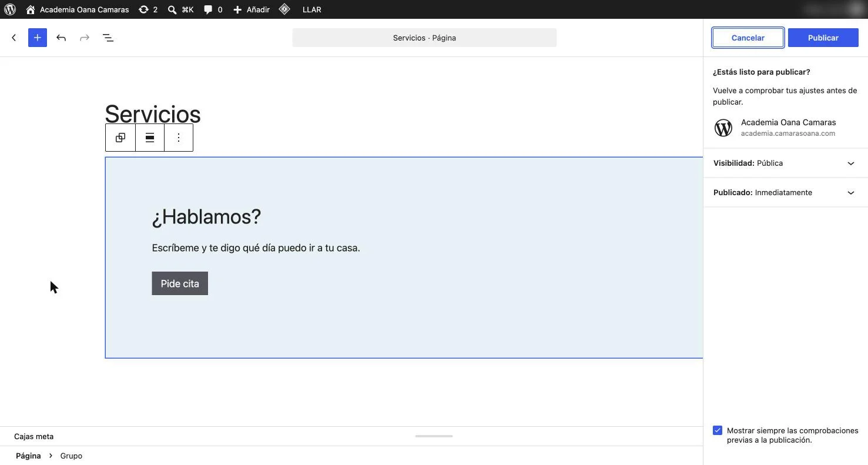Open the updates icon showing 2
868x465 pixels.
point(148,9)
